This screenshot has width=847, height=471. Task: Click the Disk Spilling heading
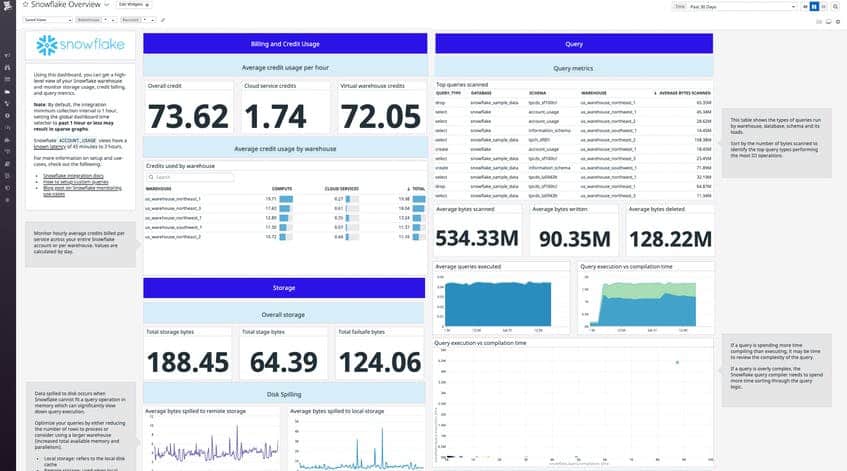(284, 394)
